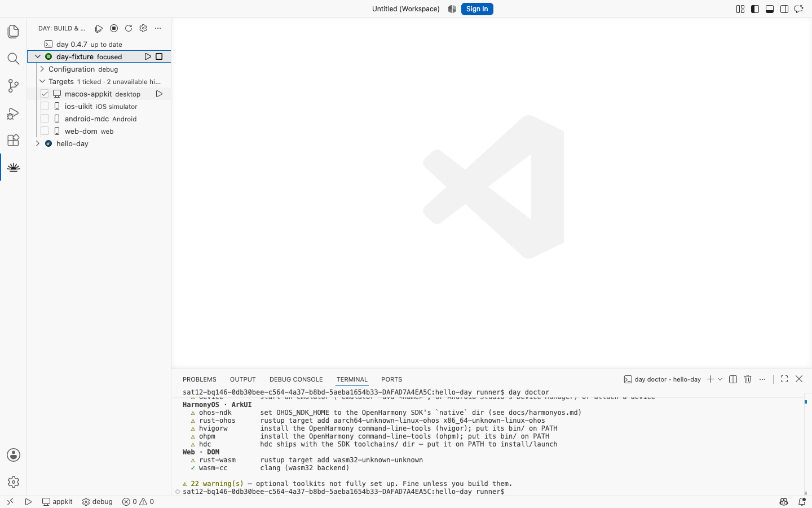
Task: Click the Customize Layout icon
Action: [740, 9]
